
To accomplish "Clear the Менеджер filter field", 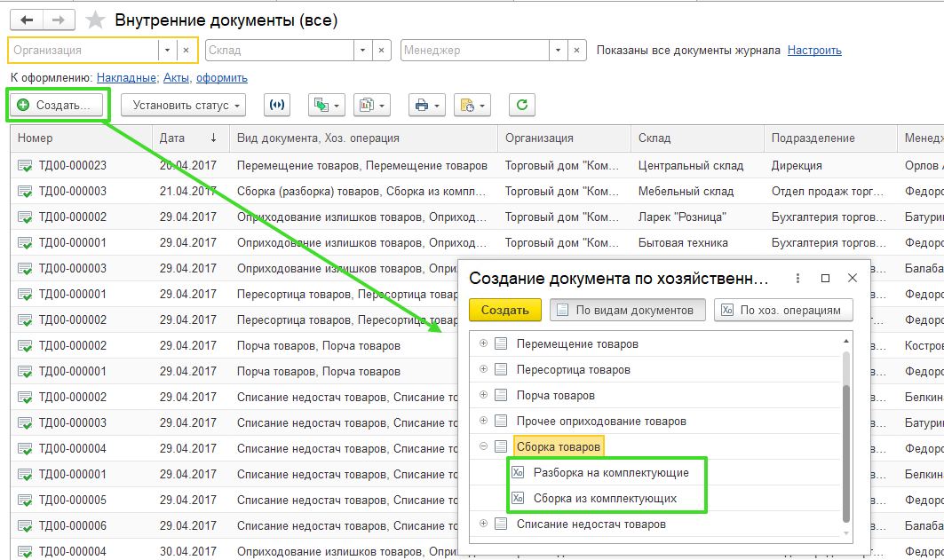I will (x=576, y=51).
